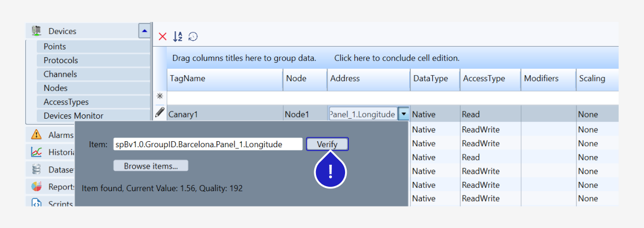Select the Scripts code icon

coord(37,203)
